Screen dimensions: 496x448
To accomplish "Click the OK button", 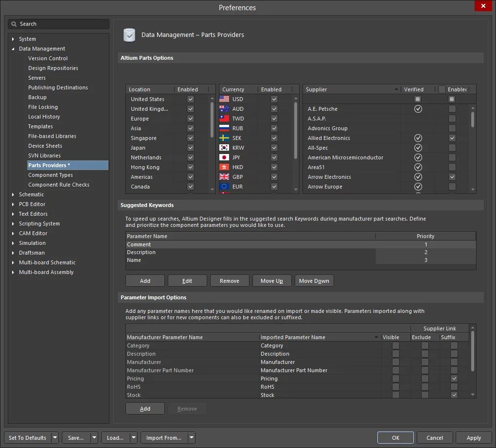I will [395, 438].
